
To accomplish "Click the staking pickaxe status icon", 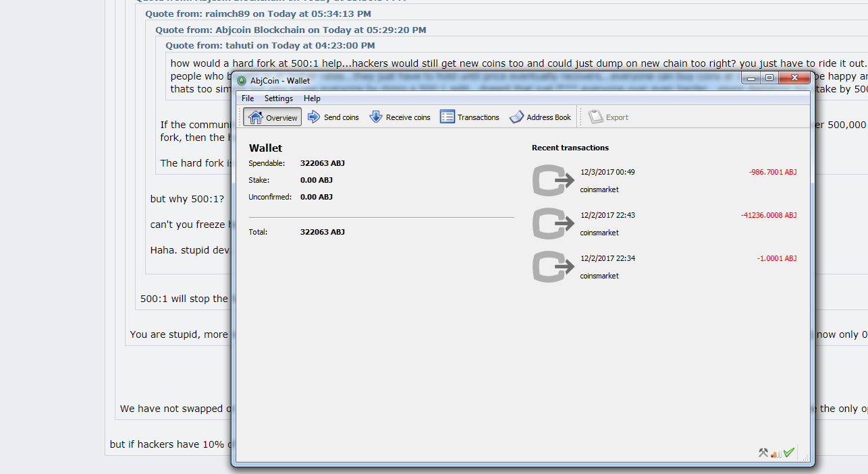I will point(763,453).
